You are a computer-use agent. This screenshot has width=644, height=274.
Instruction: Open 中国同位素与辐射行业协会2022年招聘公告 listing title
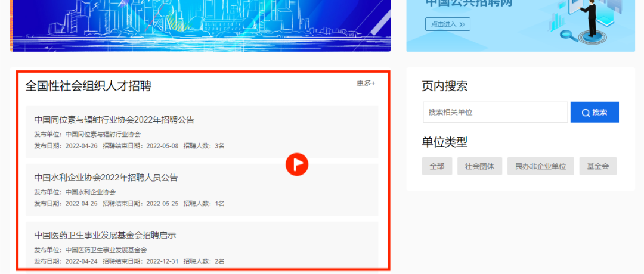pos(114,120)
